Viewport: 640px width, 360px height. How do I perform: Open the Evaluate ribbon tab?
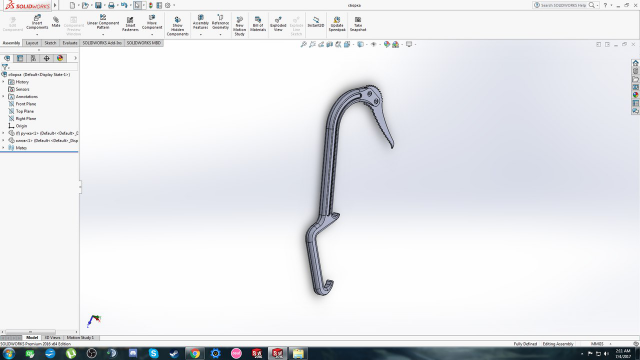pos(70,43)
